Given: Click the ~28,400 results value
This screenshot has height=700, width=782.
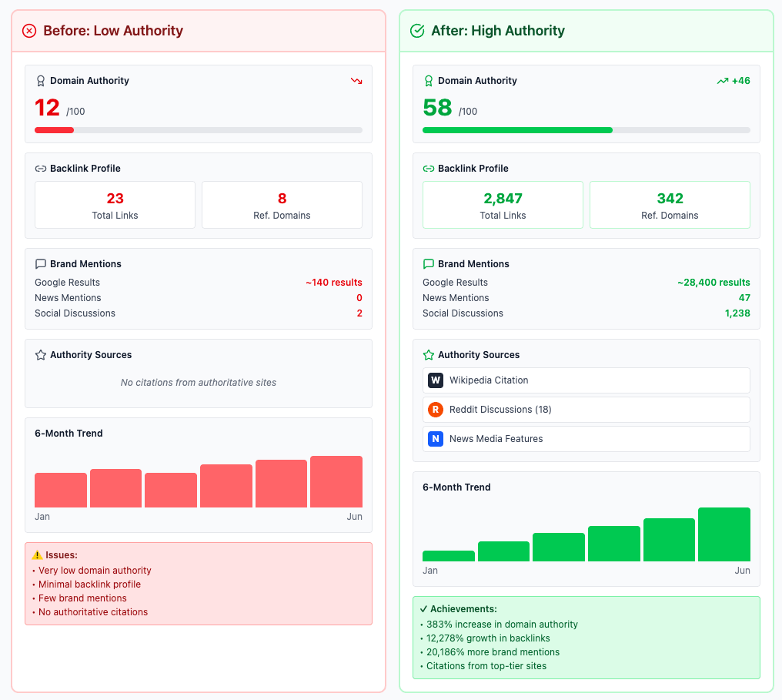Looking at the screenshot, I should click(713, 283).
